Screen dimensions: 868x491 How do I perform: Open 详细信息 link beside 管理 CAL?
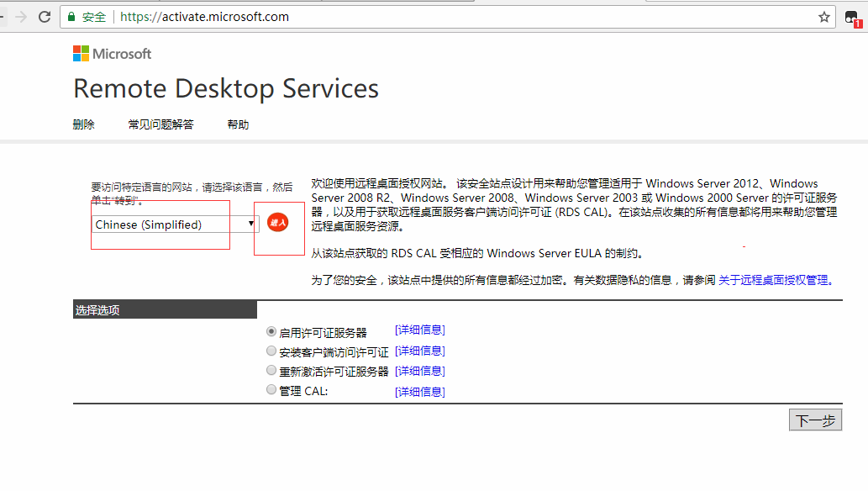[419, 391]
